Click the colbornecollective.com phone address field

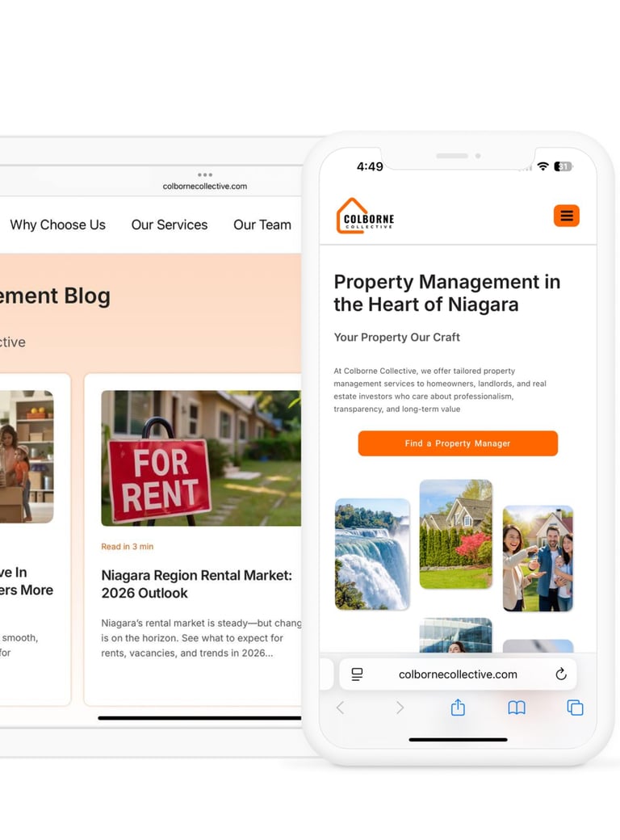(458, 674)
